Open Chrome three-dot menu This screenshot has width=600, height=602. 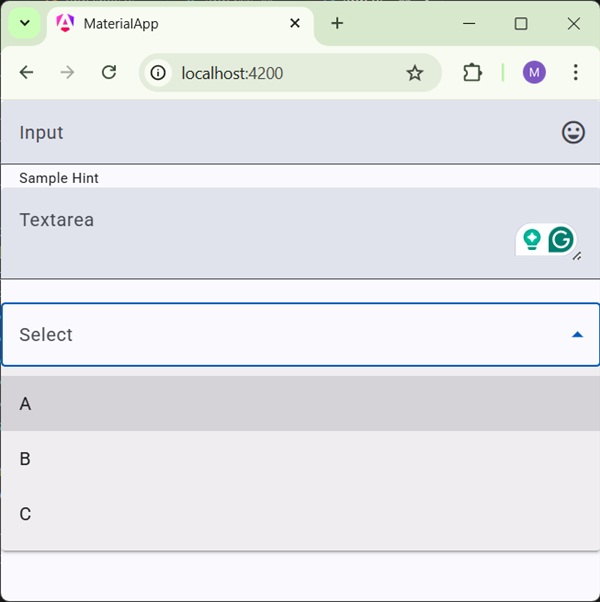click(575, 73)
